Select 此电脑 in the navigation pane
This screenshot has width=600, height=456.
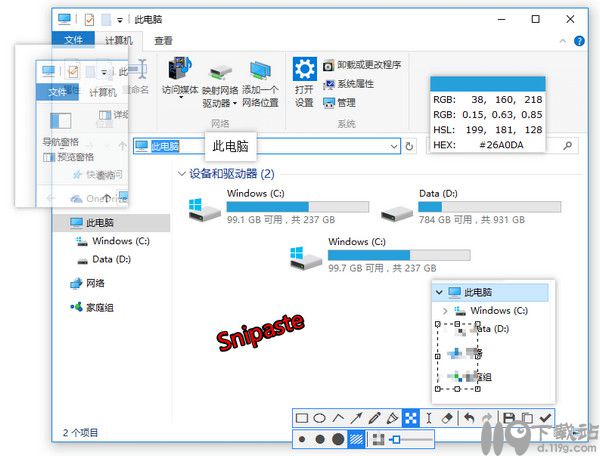(111, 223)
